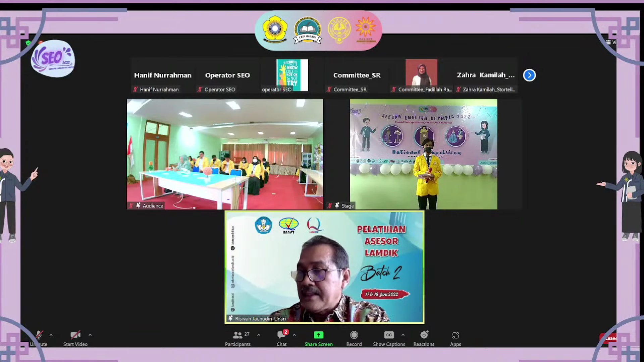Click the green encryption shield icon

[x=28, y=43]
